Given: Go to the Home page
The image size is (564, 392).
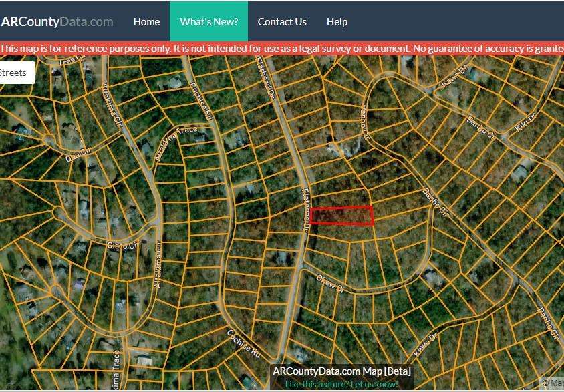Looking at the screenshot, I should pyautogui.click(x=146, y=21).
